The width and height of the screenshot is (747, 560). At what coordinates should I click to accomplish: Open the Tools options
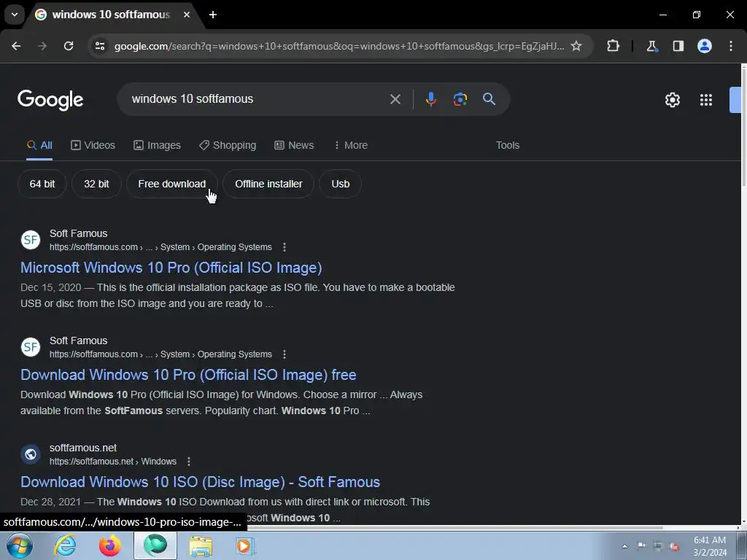click(x=508, y=145)
